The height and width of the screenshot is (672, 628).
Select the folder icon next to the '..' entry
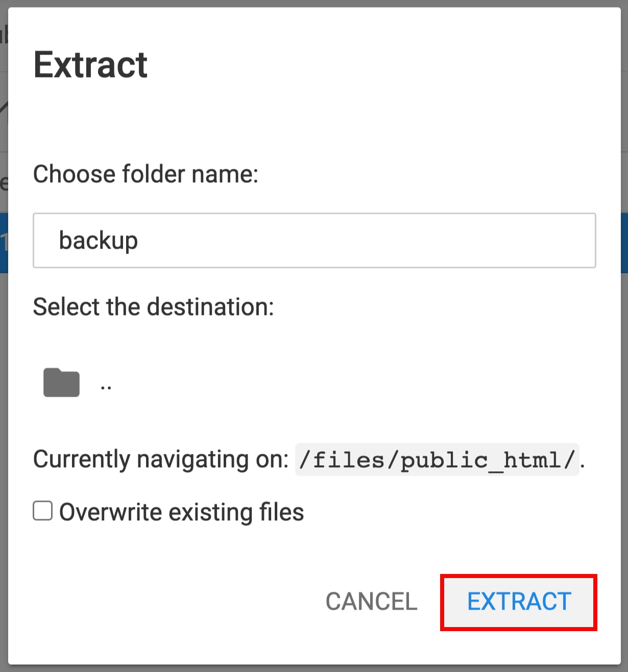pos(61,382)
